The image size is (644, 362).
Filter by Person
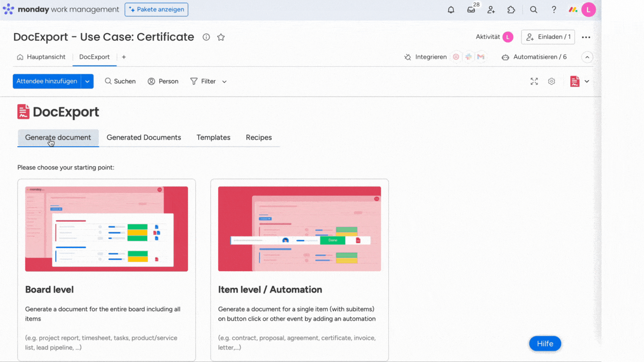pos(163,81)
